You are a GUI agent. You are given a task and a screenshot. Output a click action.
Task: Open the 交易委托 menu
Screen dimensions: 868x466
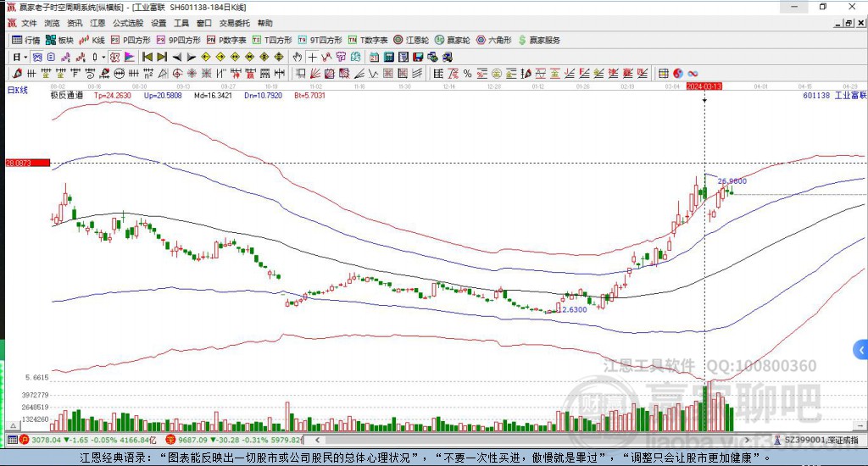coord(235,23)
